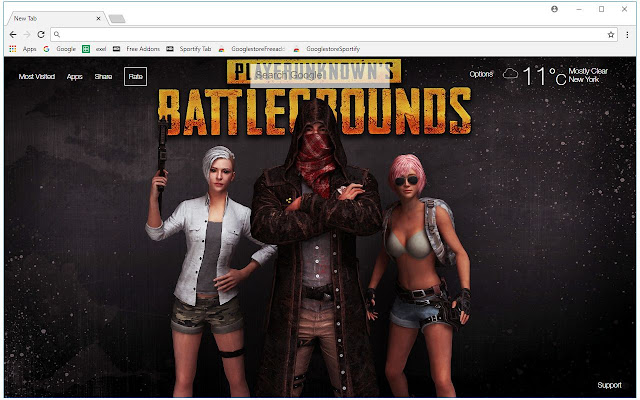Viewport: 640px width, 400px height.
Task: Click the Mostly Clear weather text
Action: click(x=588, y=71)
